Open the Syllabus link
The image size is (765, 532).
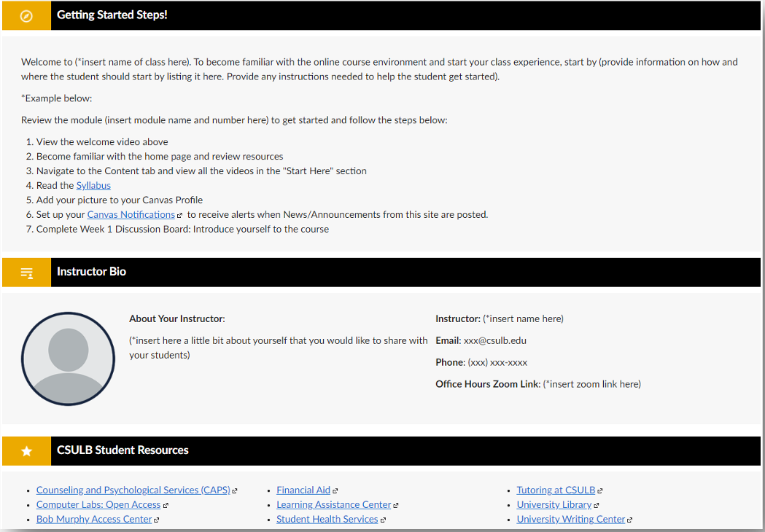click(93, 185)
